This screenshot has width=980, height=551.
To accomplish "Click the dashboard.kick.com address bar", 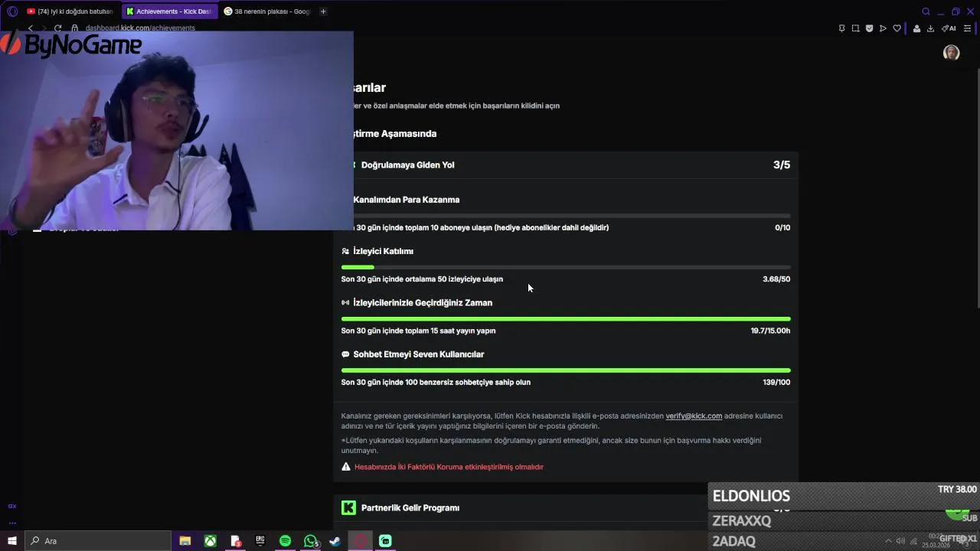I will pyautogui.click(x=140, y=28).
